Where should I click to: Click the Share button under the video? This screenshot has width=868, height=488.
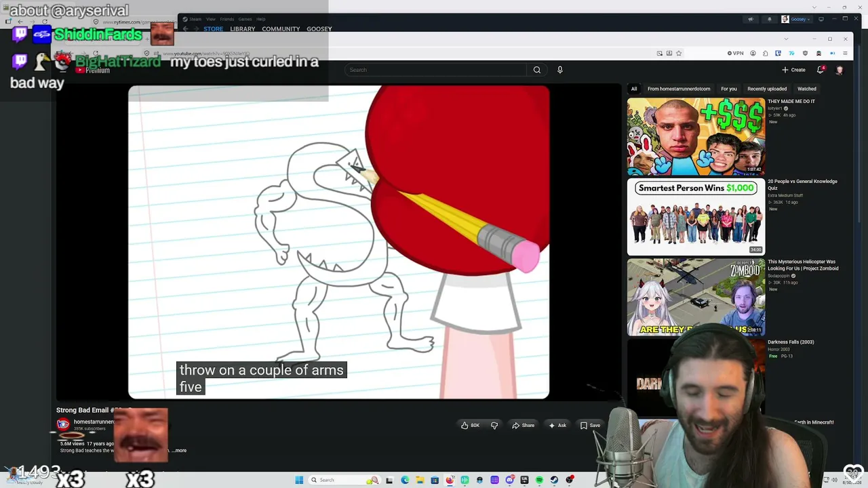[x=524, y=426]
